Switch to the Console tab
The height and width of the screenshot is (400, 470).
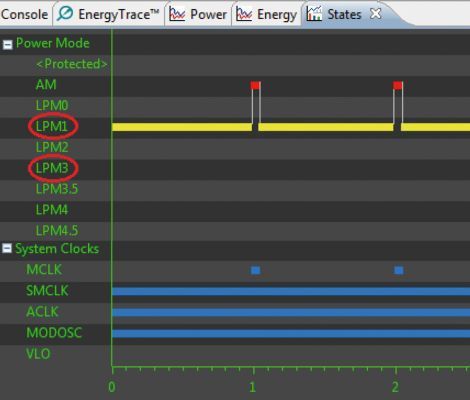pos(24,14)
